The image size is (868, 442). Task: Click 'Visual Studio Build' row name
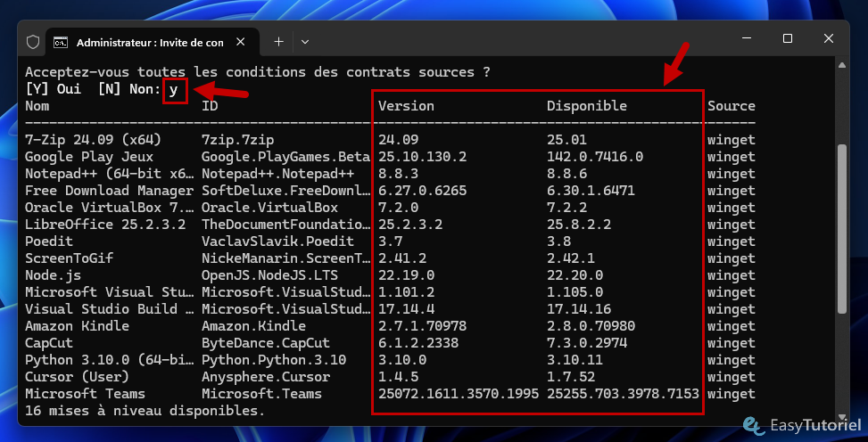[109, 309]
